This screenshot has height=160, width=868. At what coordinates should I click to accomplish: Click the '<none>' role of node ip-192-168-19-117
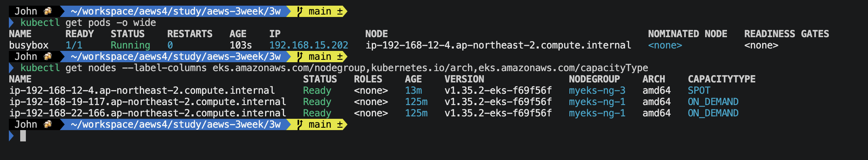click(x=371, y=102)
